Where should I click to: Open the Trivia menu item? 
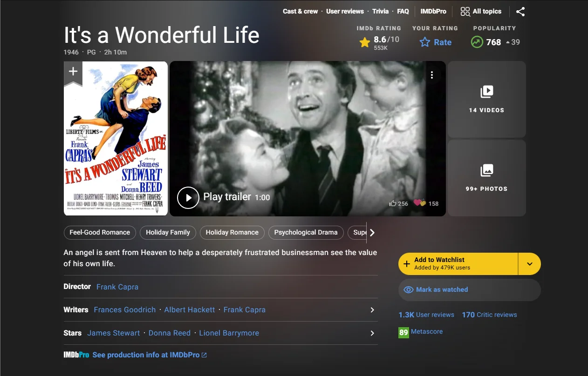point(380,11)
